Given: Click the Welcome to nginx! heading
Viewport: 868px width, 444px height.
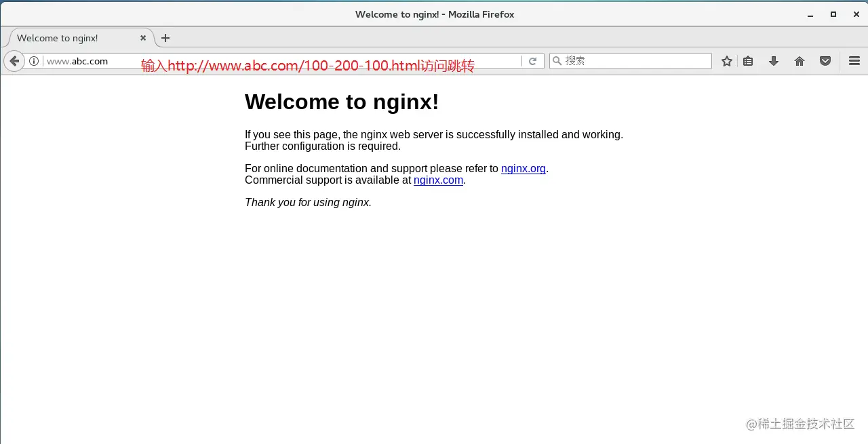Looking at the screenshot, I should pyautogui.click(x=342, y=102).
